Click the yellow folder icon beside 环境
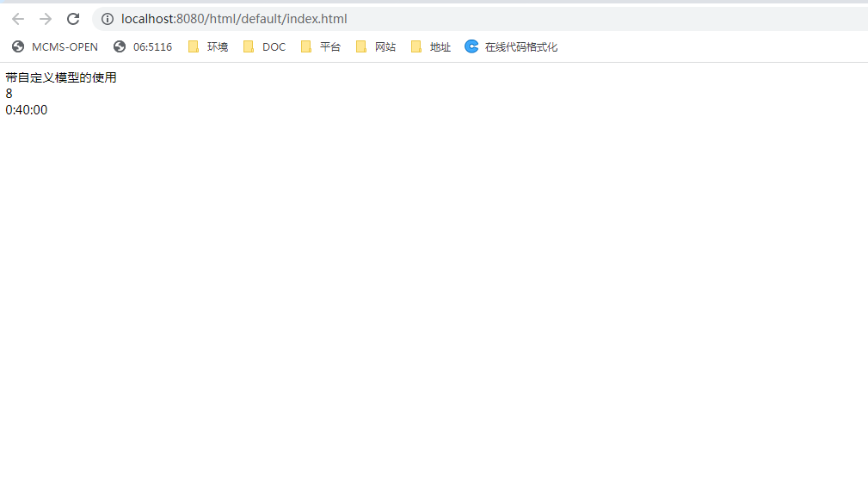 [194, 47]
